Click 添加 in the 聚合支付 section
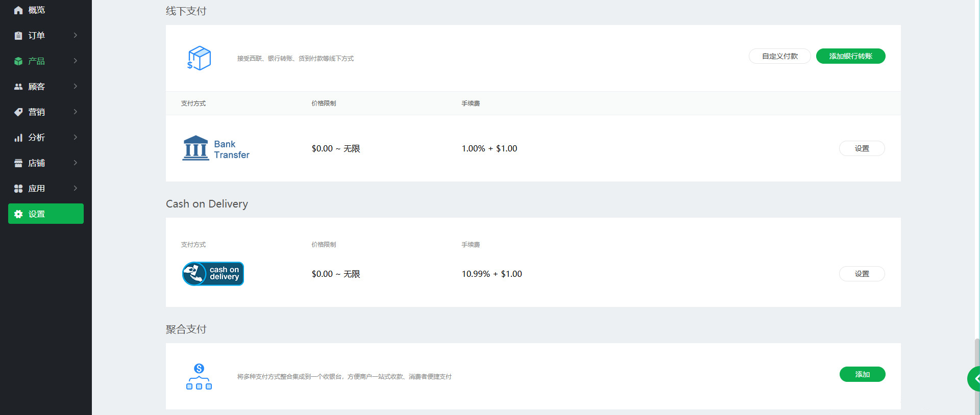The width and height of the screenshot is (980, 415). (x=862, y=374)
